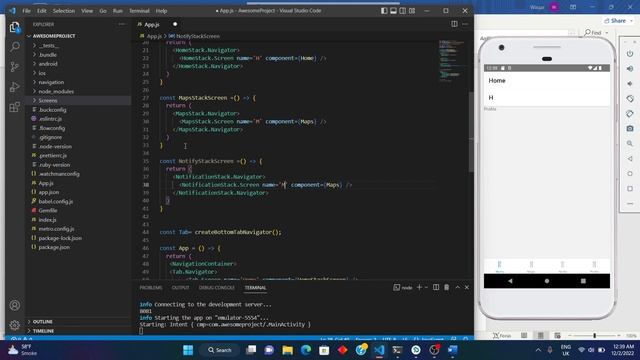Click emulator sidebar home circle
The height and width of the screenshot is (360, 640).
[x=630, y=173]
